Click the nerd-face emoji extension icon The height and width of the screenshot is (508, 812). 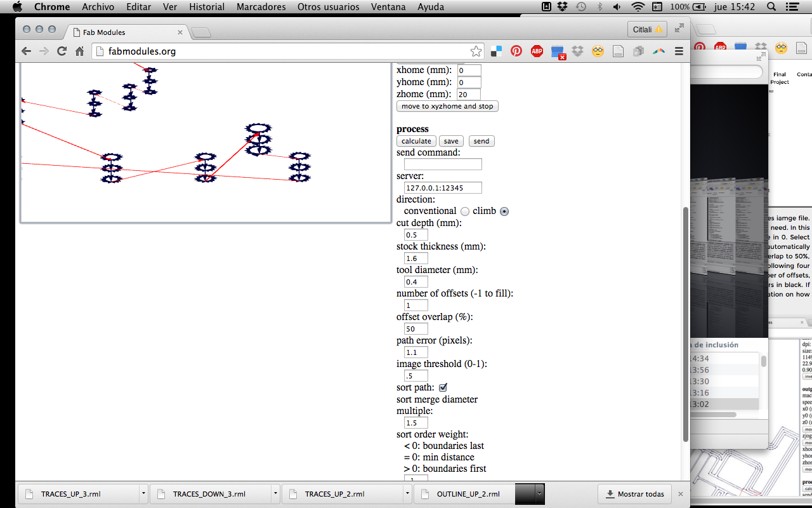(x=598, y=51)
